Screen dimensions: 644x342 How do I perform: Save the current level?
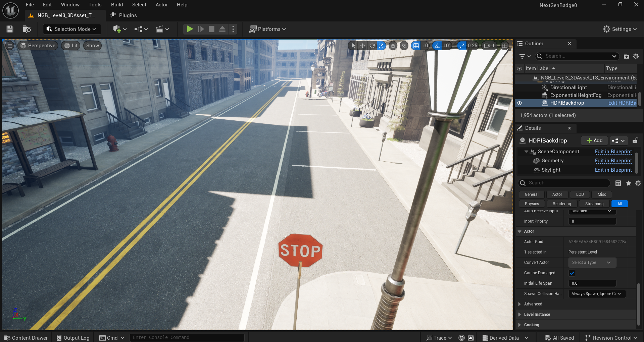[x=9, y=29]
